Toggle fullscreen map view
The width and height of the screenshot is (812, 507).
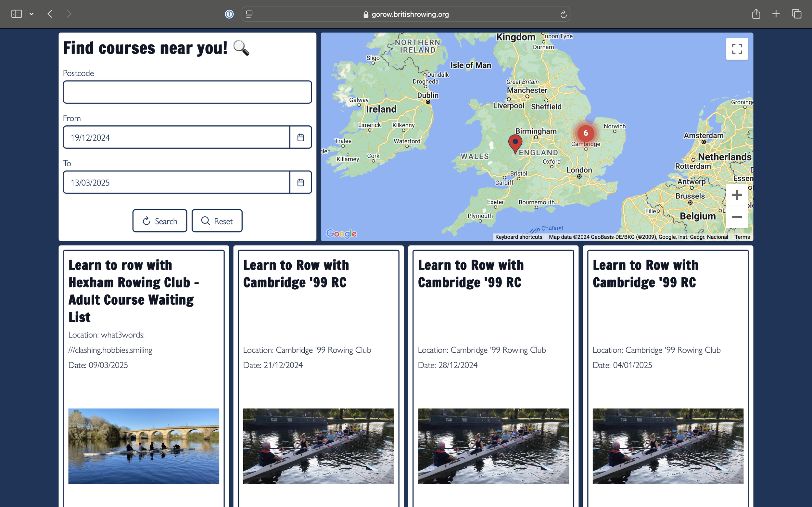[x=737, y=49]
